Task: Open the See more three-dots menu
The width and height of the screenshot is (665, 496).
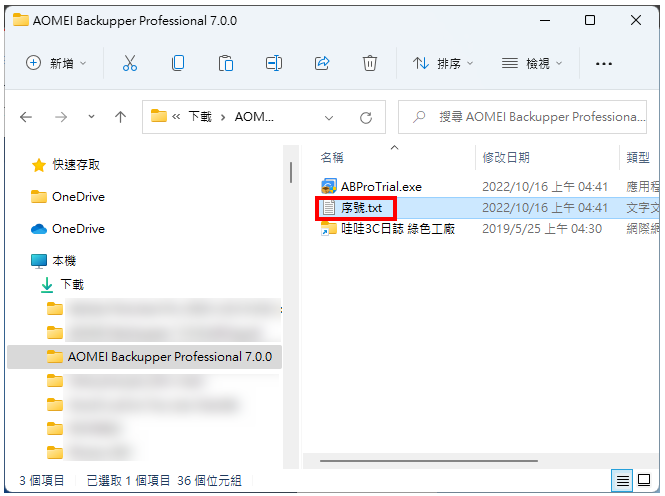Action: [x=604, y=64]
